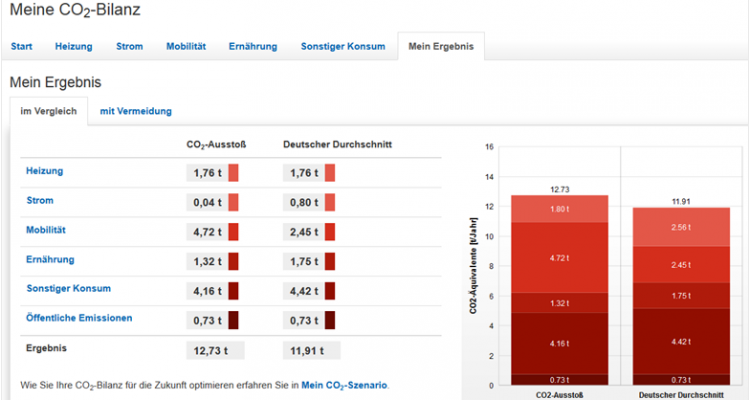
Task: Select the Ernährung tab
Action: [253, 46]
